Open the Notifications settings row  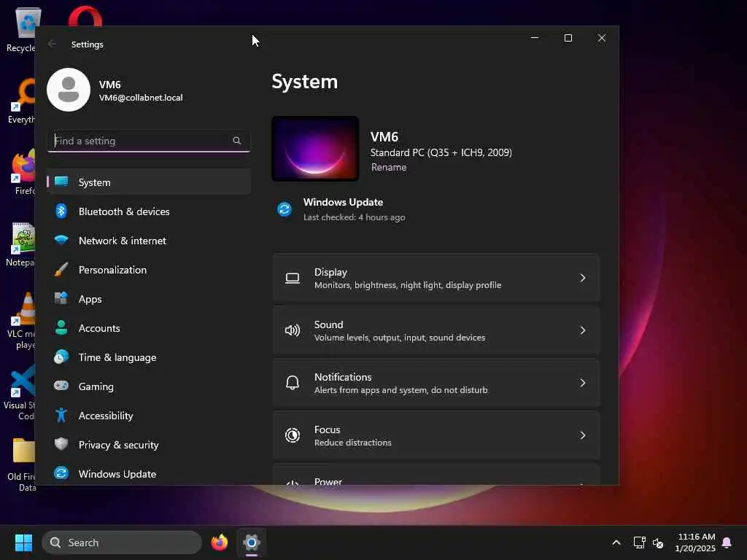436,383
